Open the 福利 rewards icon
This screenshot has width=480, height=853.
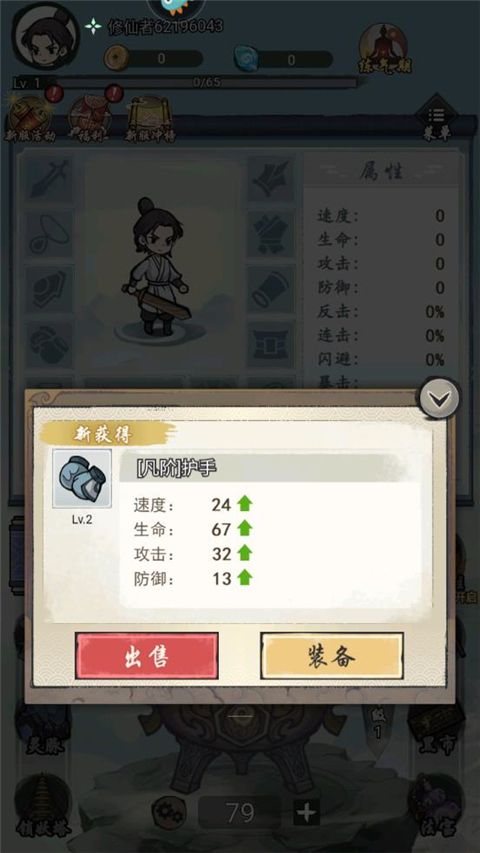point(89,120)
